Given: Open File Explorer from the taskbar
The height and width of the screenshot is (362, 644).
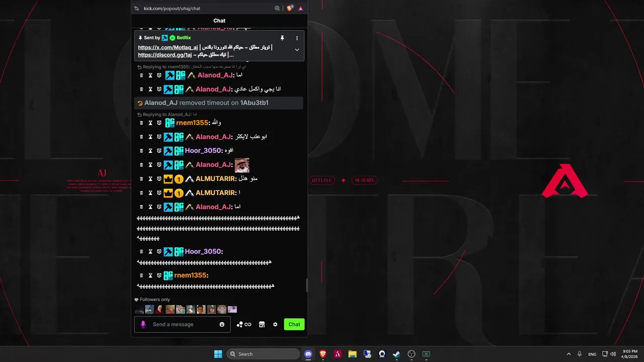Looking at the screenshot, I should (352, 354).
